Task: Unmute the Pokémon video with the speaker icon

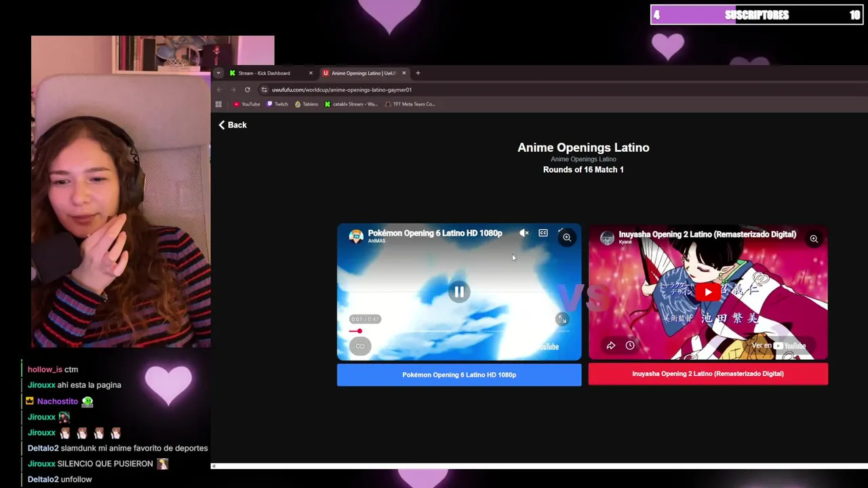Action: pos(524,233)
